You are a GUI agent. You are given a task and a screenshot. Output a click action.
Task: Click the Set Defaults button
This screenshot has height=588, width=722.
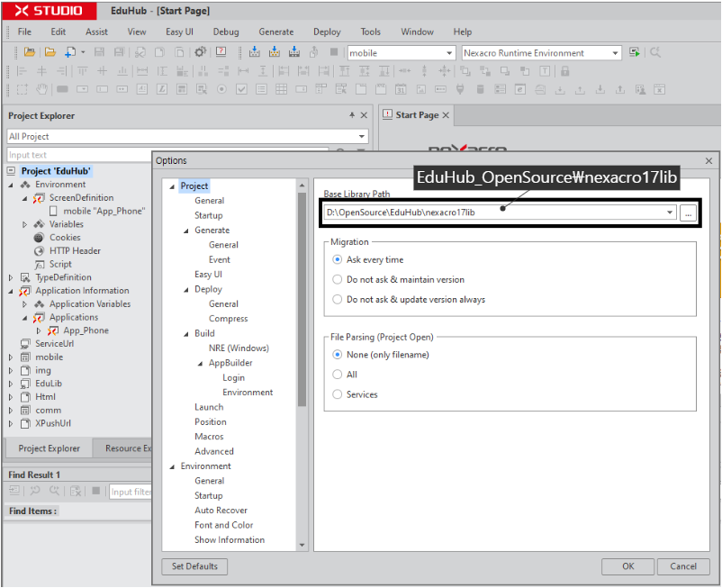click(194, 566)
